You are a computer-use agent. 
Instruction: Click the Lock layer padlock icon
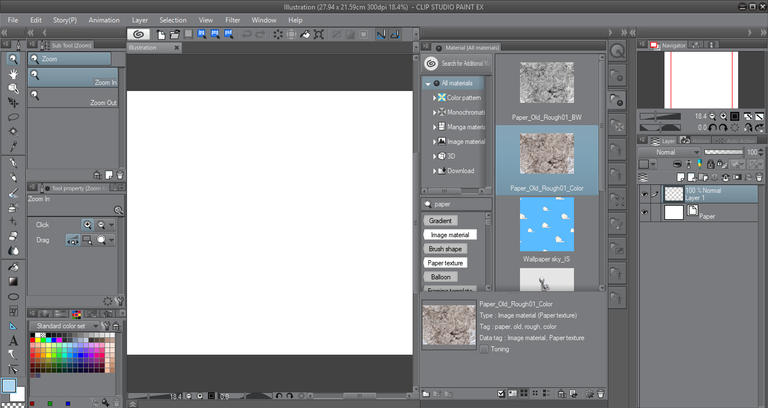(710, 164)
